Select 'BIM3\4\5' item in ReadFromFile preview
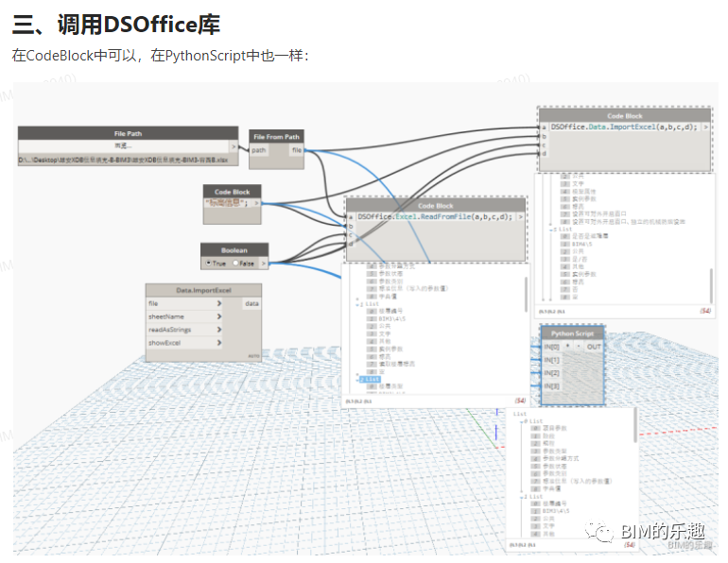The image size is (728, 563). [392, 318]
